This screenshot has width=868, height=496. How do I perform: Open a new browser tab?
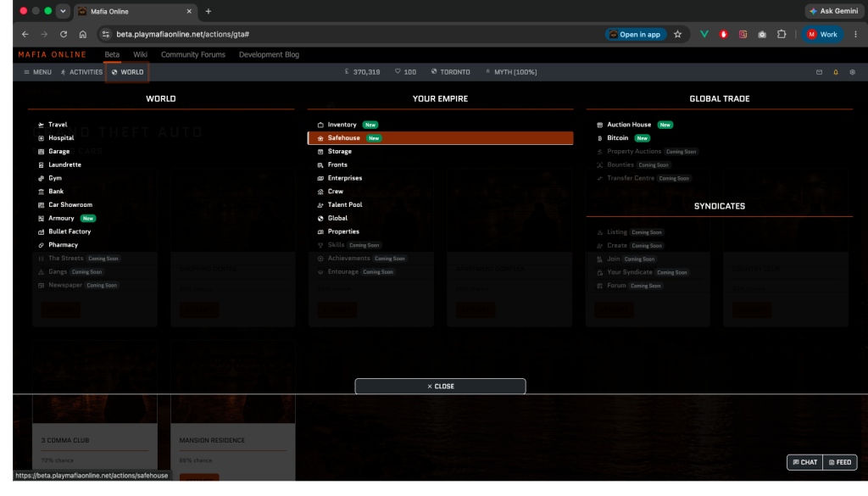(209, 11)
